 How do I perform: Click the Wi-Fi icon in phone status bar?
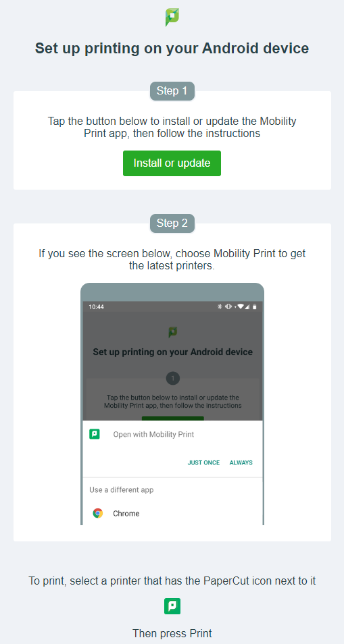tap(241, 306)
